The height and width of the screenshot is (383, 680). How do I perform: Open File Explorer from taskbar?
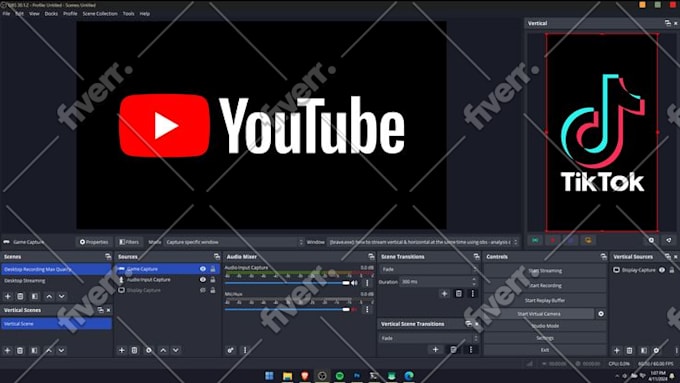(x=287, y=376)
